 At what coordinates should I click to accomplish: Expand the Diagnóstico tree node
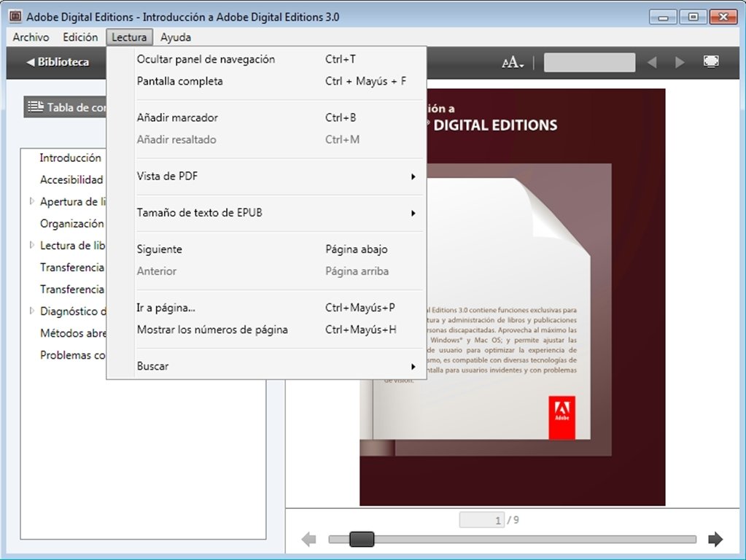(32, 311)
